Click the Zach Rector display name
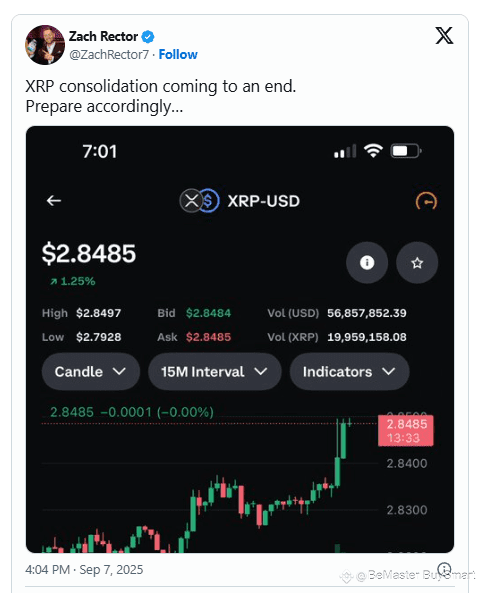This screenshot has height=593, width=483. pyautogui.click(x=103, y=36)
